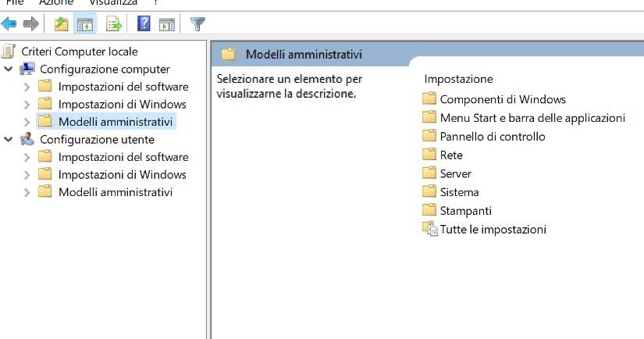Toggle the action pane toolbar button
644x339 pixels.
tap(166, 24)
